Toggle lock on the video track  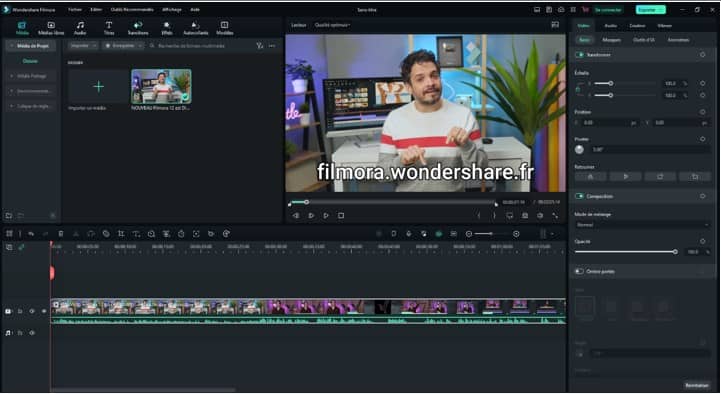pos(20,311)
